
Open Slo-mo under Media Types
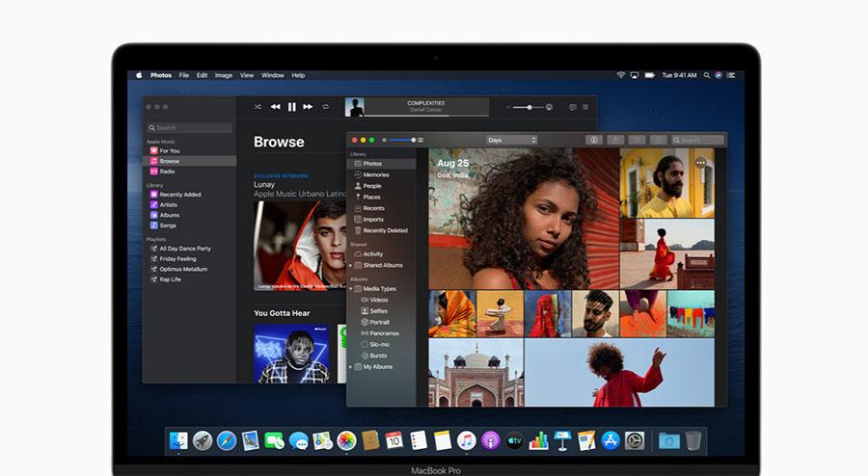(x=381, y=344)
